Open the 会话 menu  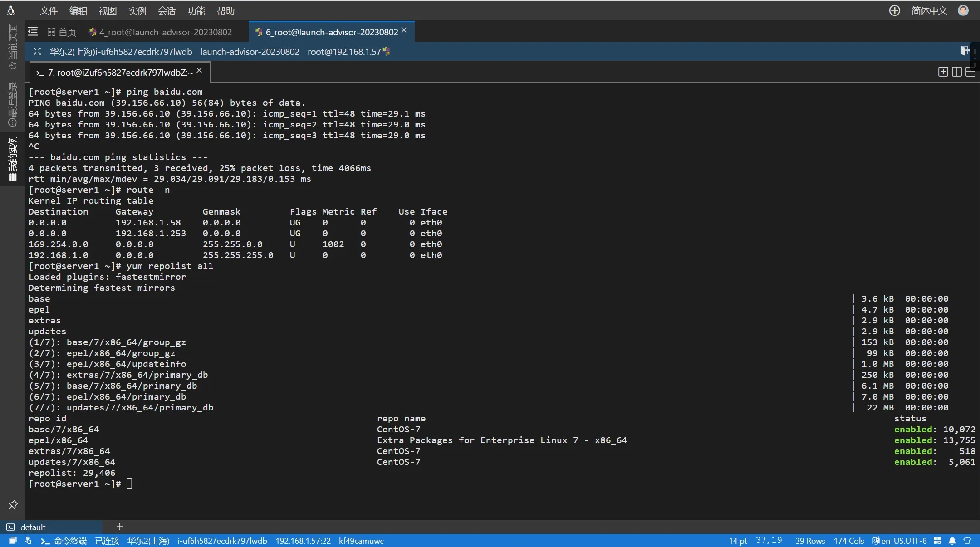(167, 10)
